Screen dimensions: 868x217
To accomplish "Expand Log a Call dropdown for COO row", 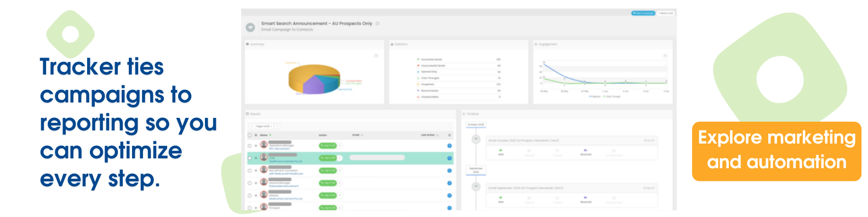I will 340,158.
